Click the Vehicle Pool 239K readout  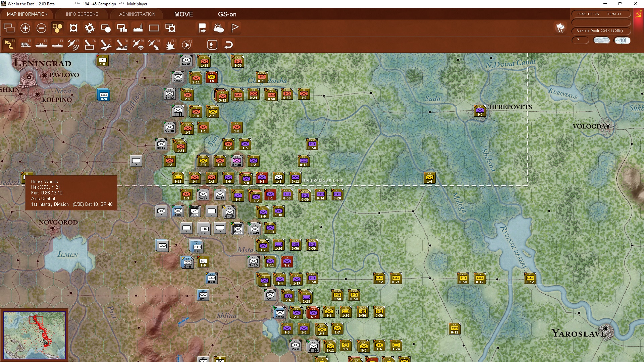[x=600, y=31]
